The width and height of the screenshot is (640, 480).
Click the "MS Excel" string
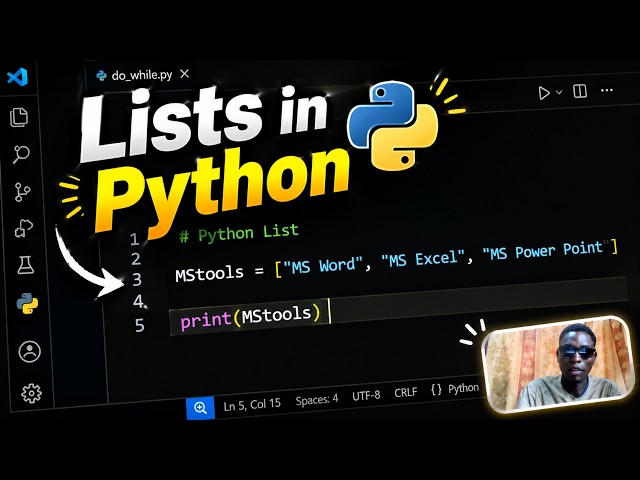point(423,259)
